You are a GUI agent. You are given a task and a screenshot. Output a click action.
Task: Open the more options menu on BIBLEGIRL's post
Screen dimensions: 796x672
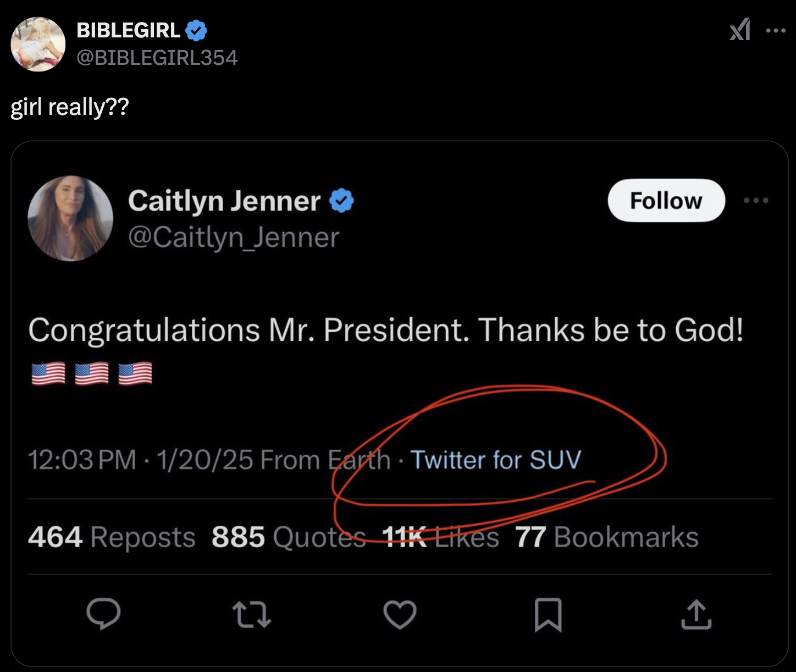tap(776, 31)
